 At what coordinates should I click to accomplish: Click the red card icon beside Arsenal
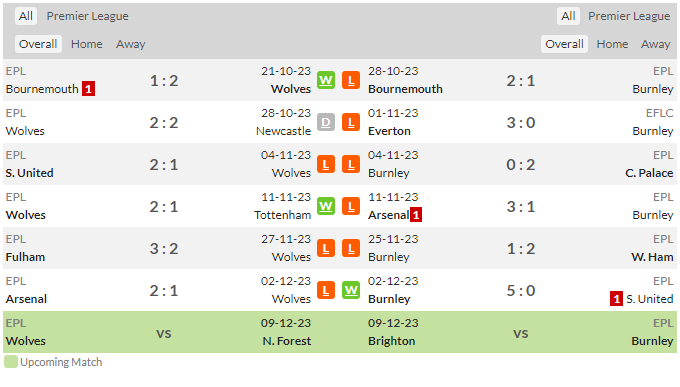pos(416,215)
